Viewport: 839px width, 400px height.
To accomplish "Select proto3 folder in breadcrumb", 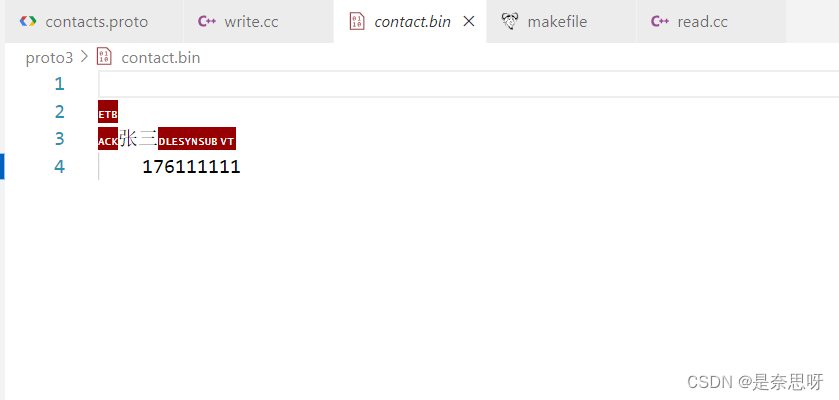I will (x=49, y=58).
